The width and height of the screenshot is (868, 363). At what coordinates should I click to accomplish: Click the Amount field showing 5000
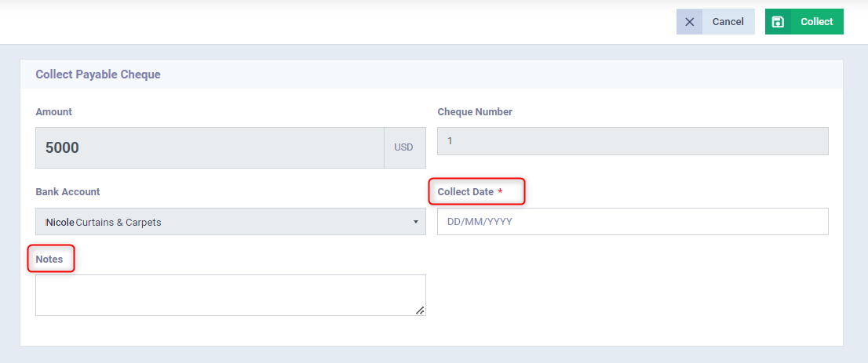click(x=210, y=147)
